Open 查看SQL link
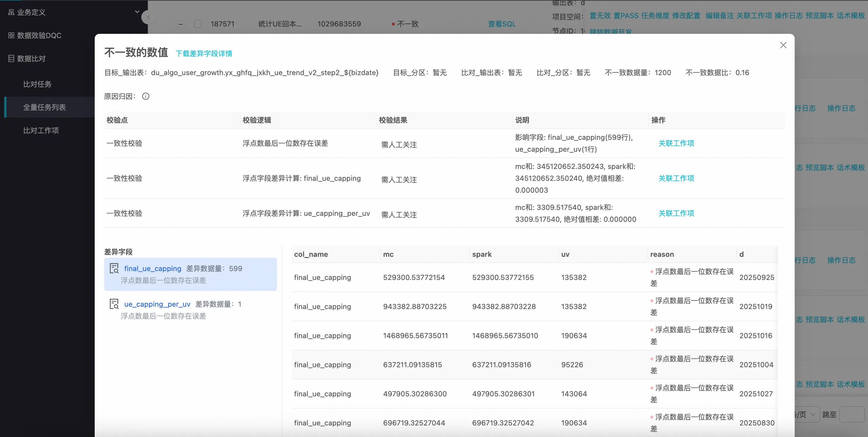 pyautogui.click(x=502, y=24)
